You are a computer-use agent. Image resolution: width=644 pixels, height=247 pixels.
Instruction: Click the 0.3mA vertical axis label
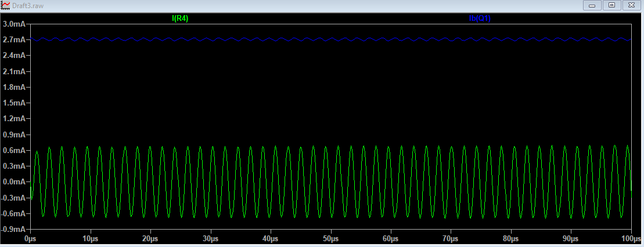click(x=13, y=166)
